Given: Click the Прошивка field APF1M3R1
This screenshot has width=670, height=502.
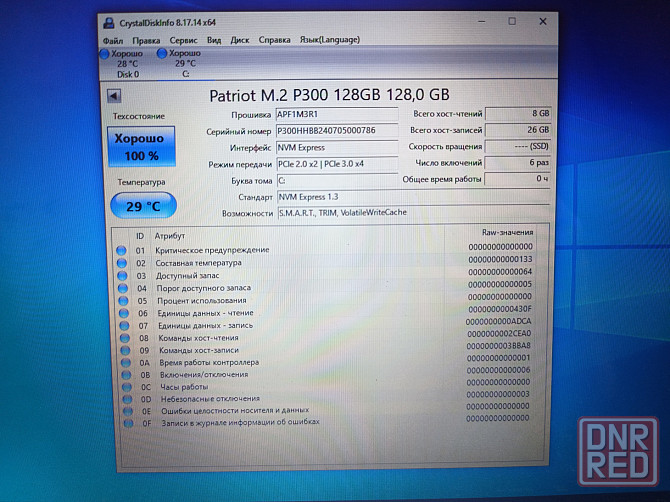Looking at the screenshot, I should (337, 114).
